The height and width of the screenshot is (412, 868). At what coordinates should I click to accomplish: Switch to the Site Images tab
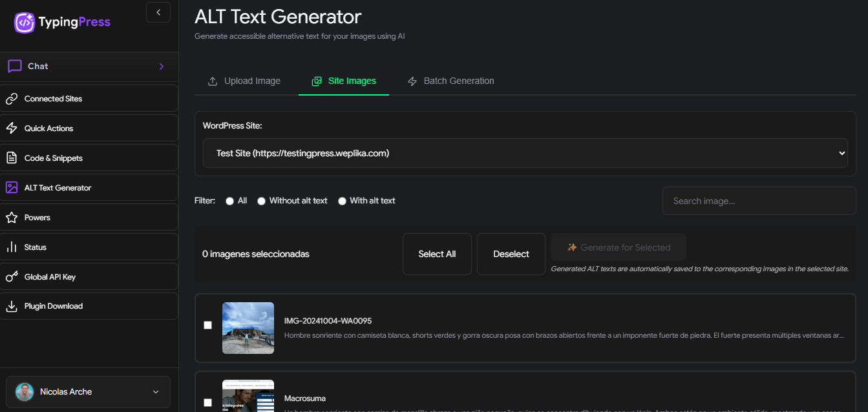(x=344, y=81)
